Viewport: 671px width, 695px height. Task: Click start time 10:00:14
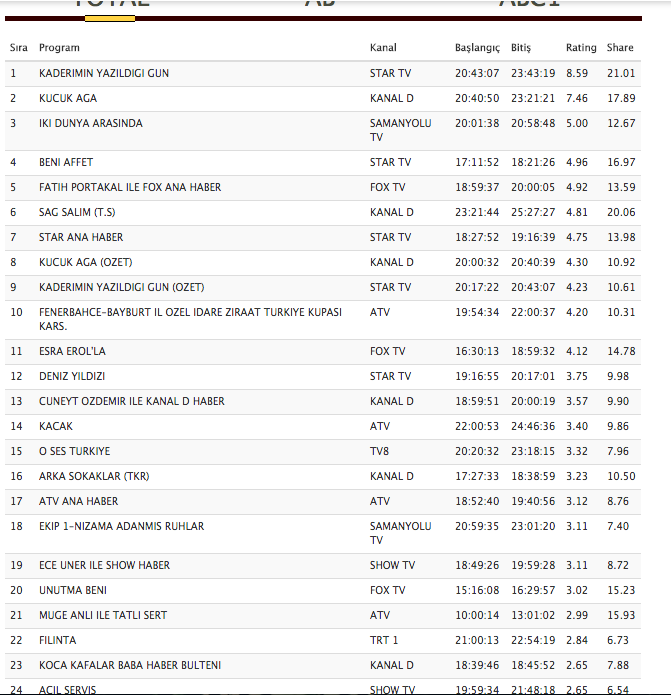coord(477,615)
